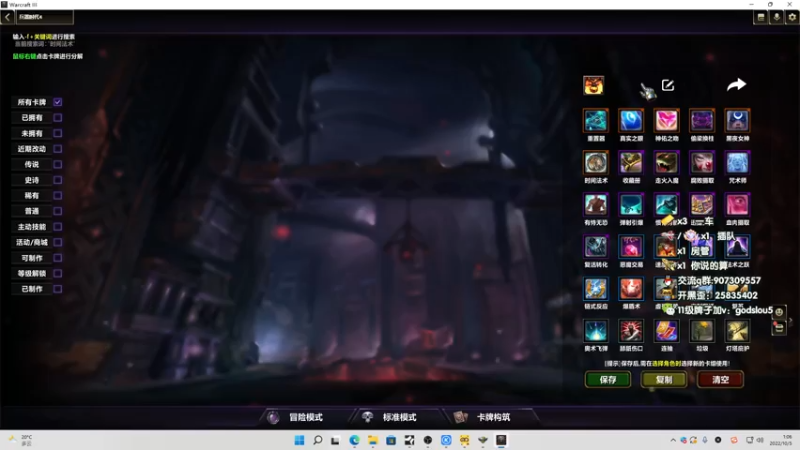Select the 时间法术 card

click(596, 163)
